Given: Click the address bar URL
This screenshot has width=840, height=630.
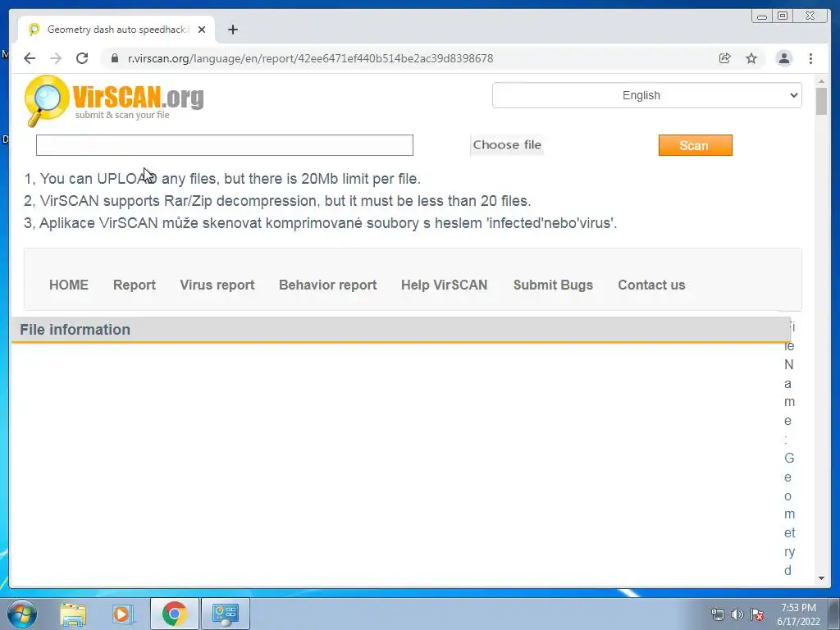Looking at the screenshot, I should tap(311, 58).
